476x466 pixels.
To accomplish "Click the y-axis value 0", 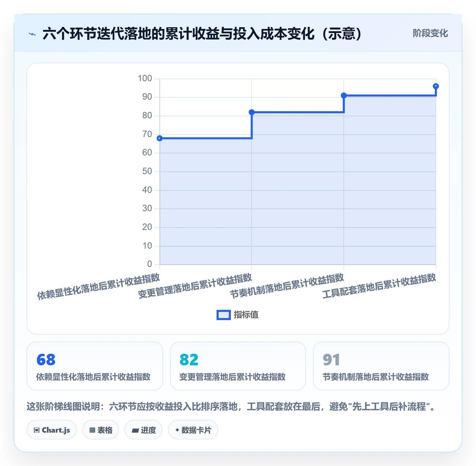I will (150, 264).
